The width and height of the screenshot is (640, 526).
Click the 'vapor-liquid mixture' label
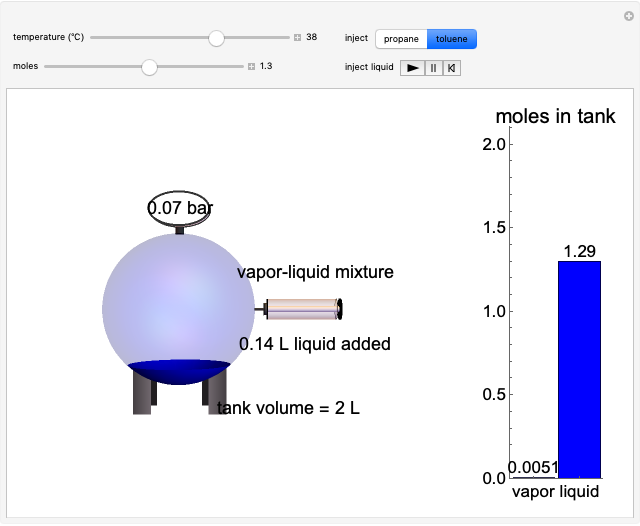coord(315,272)
